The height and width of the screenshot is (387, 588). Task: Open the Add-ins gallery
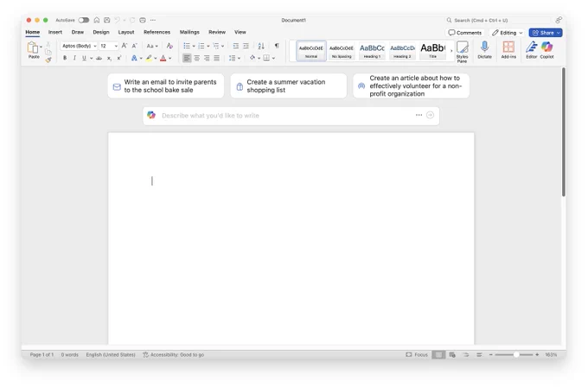click(508, 49)
